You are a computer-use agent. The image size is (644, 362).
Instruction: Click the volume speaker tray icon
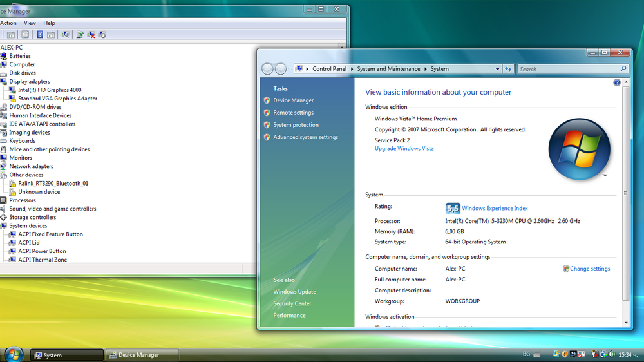tap(612, 354)
